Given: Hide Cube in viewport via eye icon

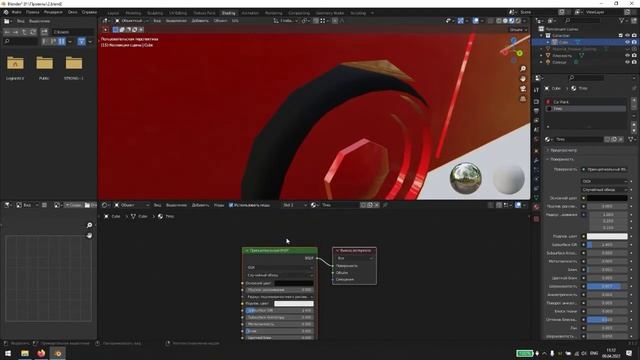Looking at the screenshot, I should [627, 42].
